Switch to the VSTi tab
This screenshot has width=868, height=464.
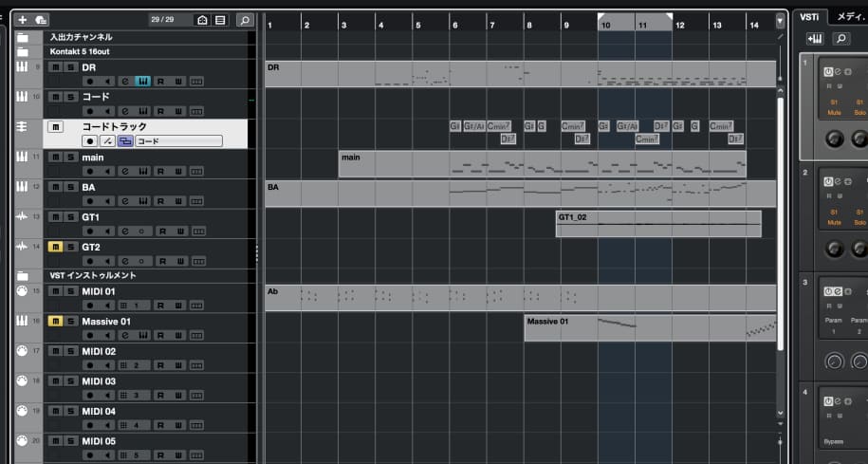coord(809,16)
